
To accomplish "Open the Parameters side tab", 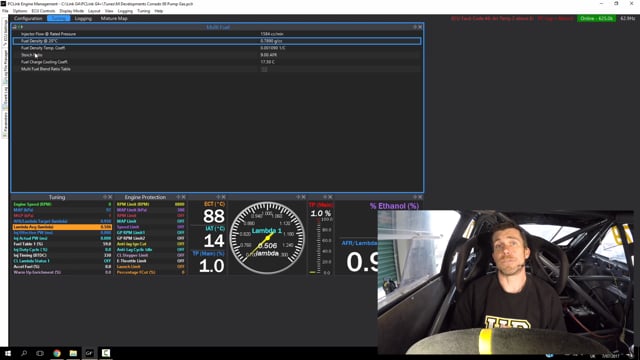I will click(x=5, y=124).
